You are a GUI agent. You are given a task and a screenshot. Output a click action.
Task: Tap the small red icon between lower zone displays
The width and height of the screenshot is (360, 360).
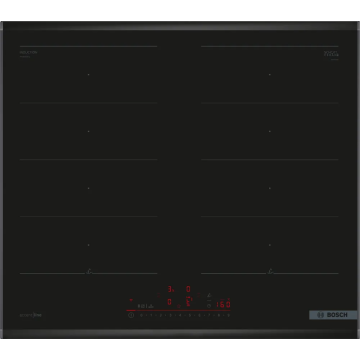(179, 306)
